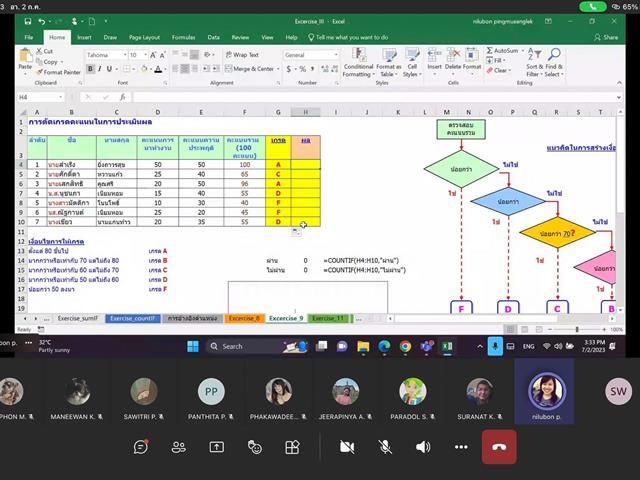The image size is (640, 480).
Task: Click the Merge & Center icon
Action: point(229,69)
